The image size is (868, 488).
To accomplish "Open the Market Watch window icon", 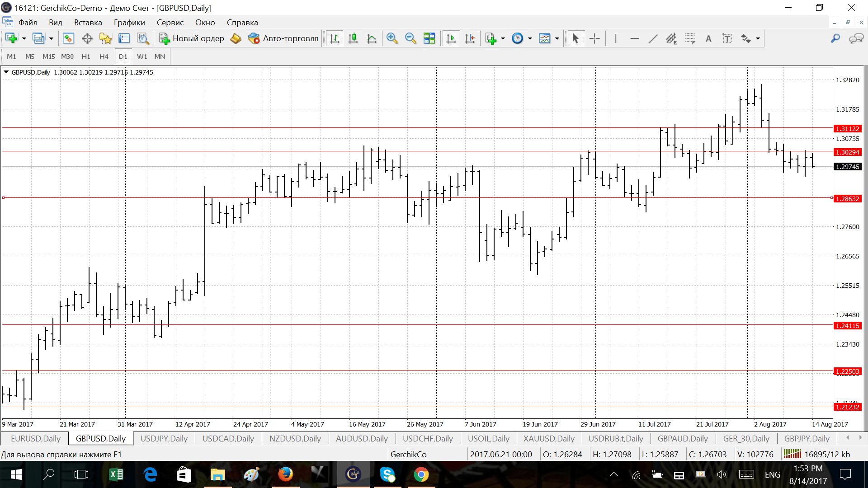I will pos(68,39).
